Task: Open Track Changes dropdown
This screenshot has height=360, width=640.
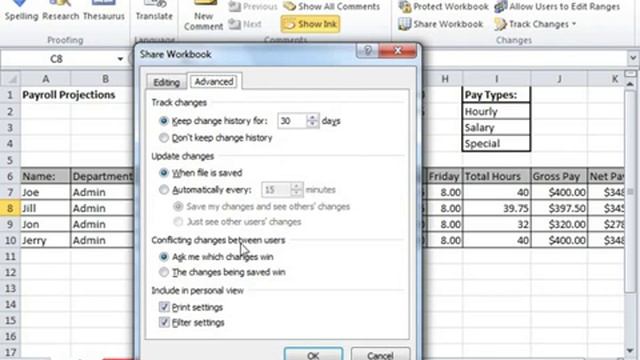Action: (x=536, y=24)
